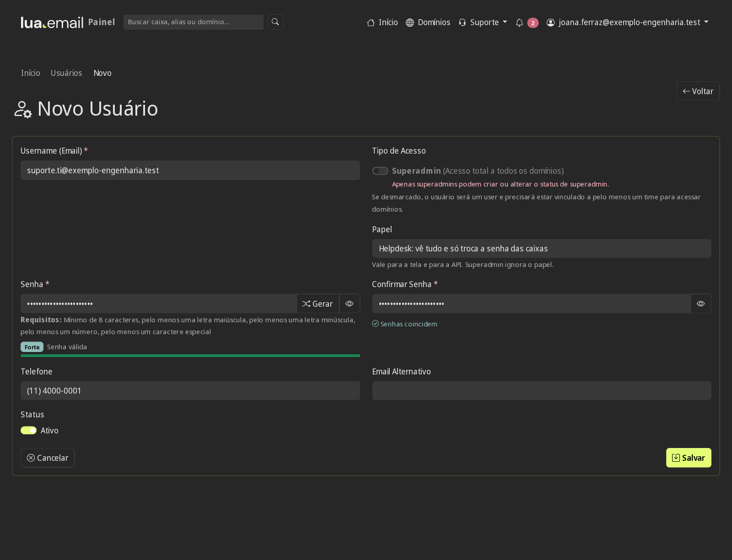Click the headset Suporte icon
732x560 pixels.
(463, 22)
